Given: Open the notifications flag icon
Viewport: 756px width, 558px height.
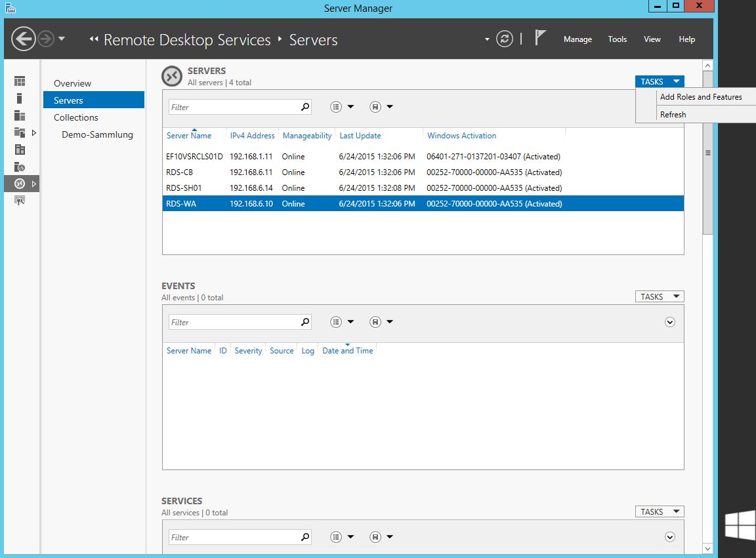Looking at the screenshot, I should click(x=540, y=39).
